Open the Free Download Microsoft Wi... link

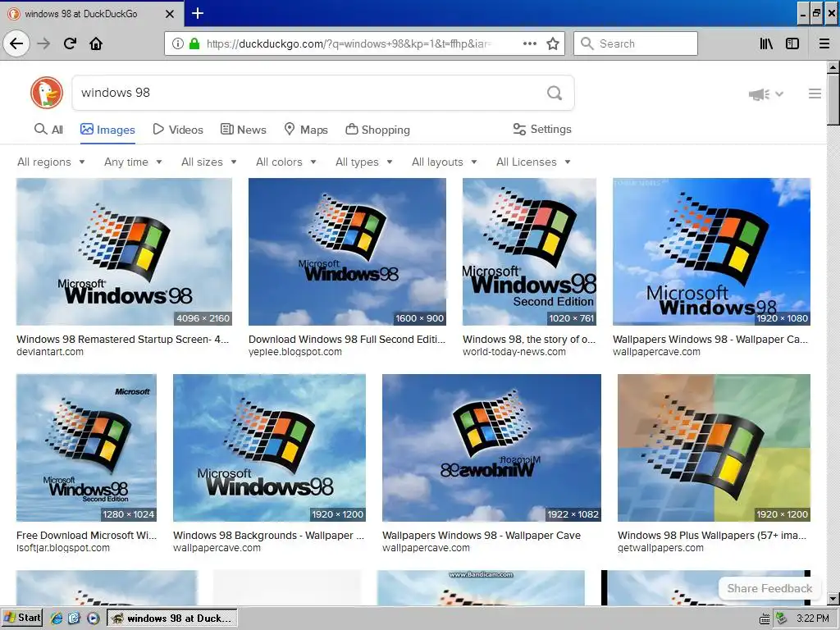click(x=87, y=535)
